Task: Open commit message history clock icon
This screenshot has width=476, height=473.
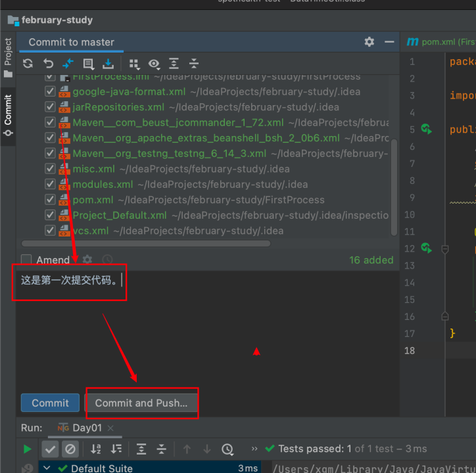Action: coord(107,259)
